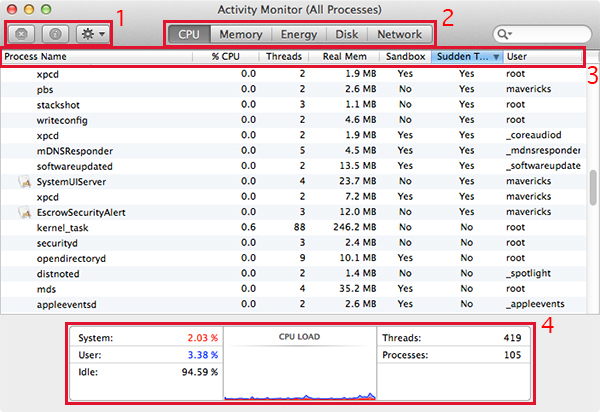Image resolution: width=600 pixels, height=412 pixels.
Task: Select the SystemUIServer process name
Action: coord(71,182)
